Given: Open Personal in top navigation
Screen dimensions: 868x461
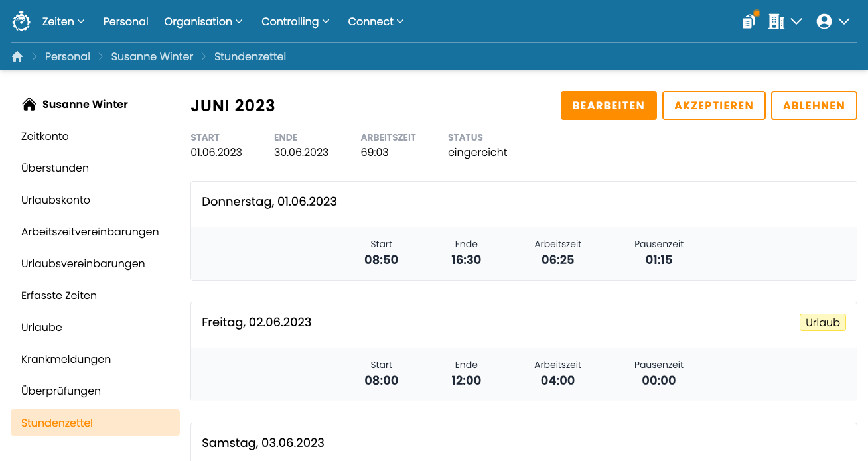Looking at the screenshot, I should click(125, 21).
